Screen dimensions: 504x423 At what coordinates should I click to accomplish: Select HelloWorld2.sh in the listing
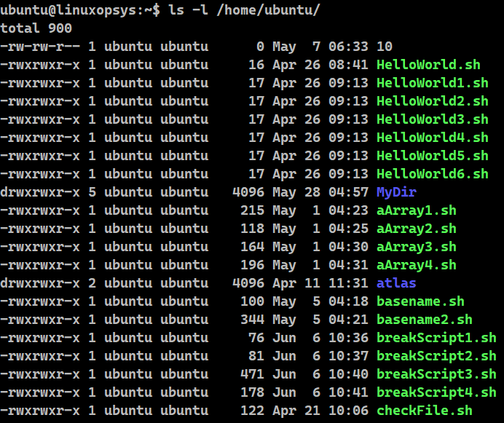point(433,101)
